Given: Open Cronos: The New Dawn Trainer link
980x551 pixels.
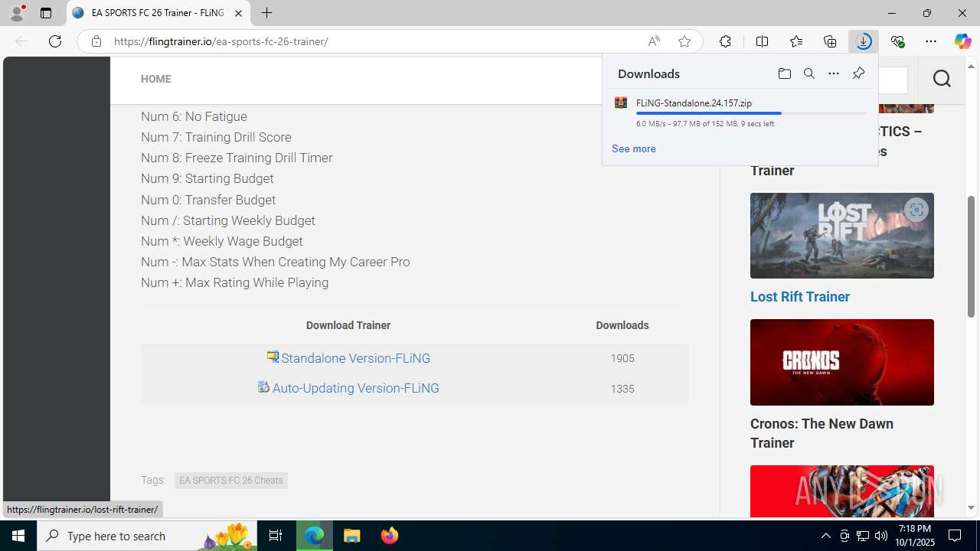Looking at the screenshot, I should 822,433.
